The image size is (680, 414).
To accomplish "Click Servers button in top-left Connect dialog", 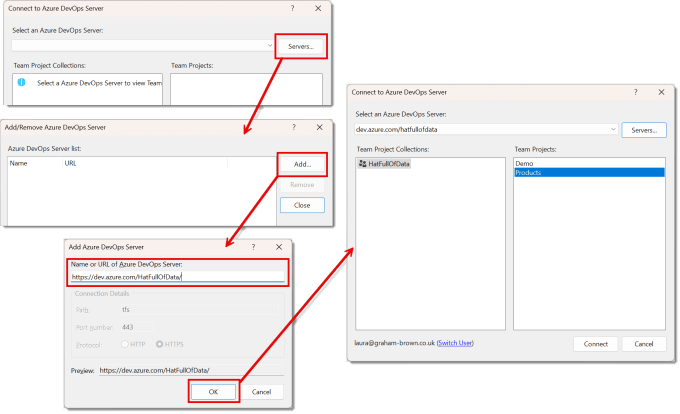I will pyautogui.click(x=301, y=46).
